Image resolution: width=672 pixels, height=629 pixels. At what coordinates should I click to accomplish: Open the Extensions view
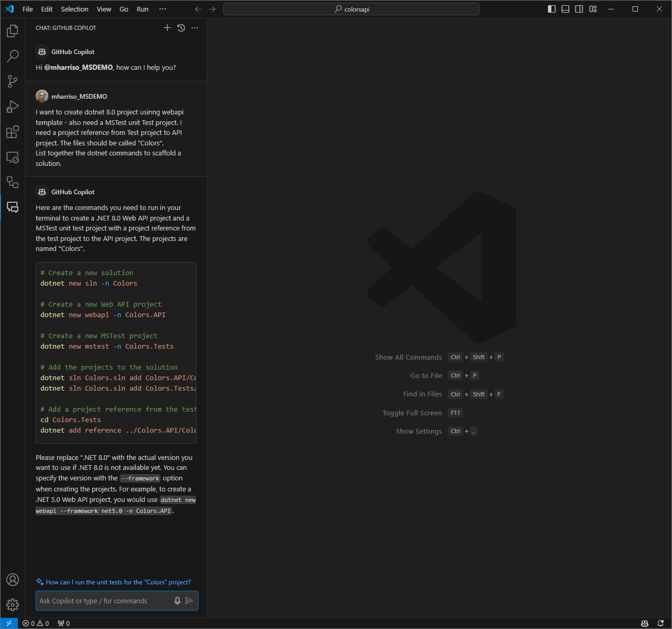(x=13, y=132)
